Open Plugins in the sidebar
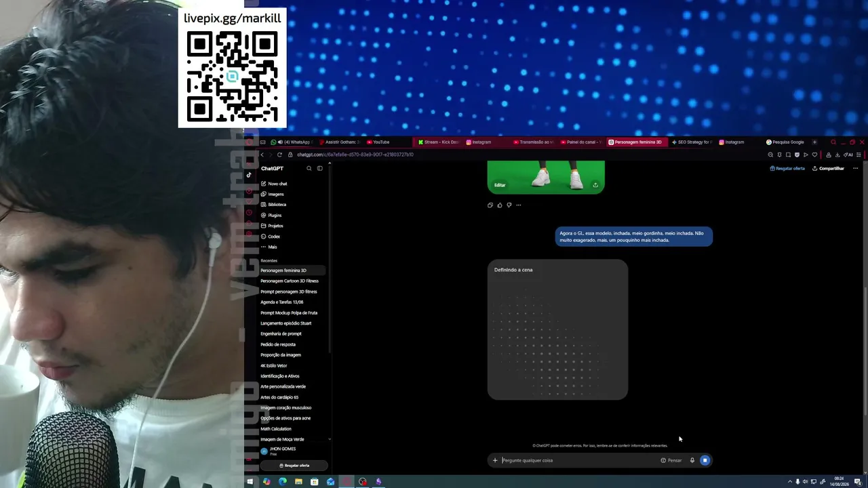Screen dimensions: 868x488 271,216
